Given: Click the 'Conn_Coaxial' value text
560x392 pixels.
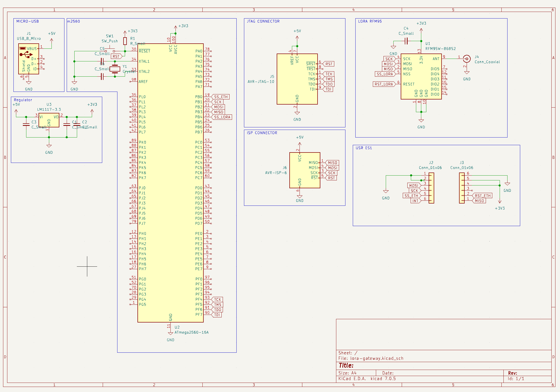Looking at the screenshot, I should pos(487,62).
